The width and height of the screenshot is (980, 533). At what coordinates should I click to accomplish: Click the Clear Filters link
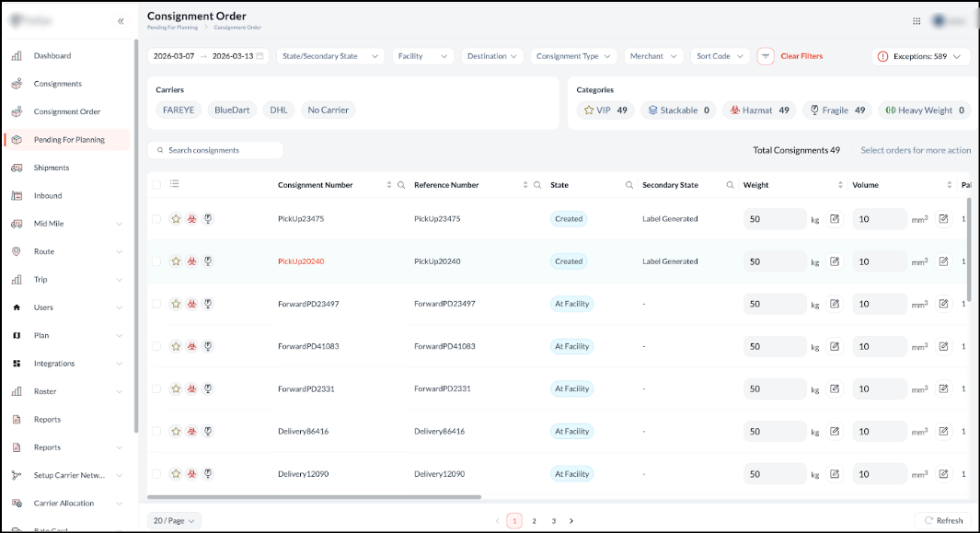point(801,56)
